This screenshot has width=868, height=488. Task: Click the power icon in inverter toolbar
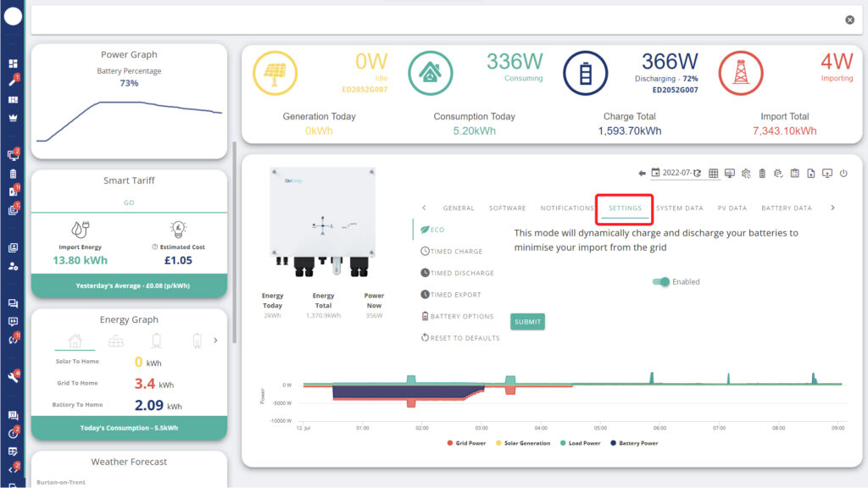coord(843,173)
